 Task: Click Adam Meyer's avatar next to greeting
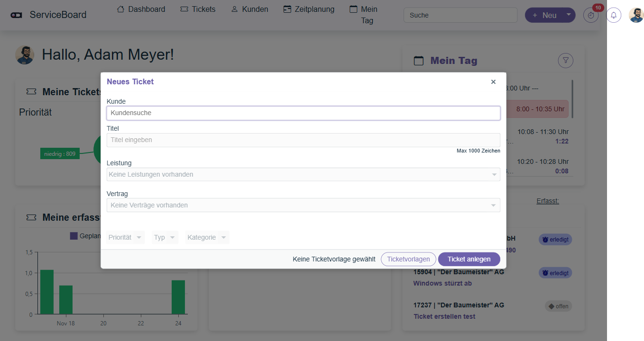click(x=25, y=55)
